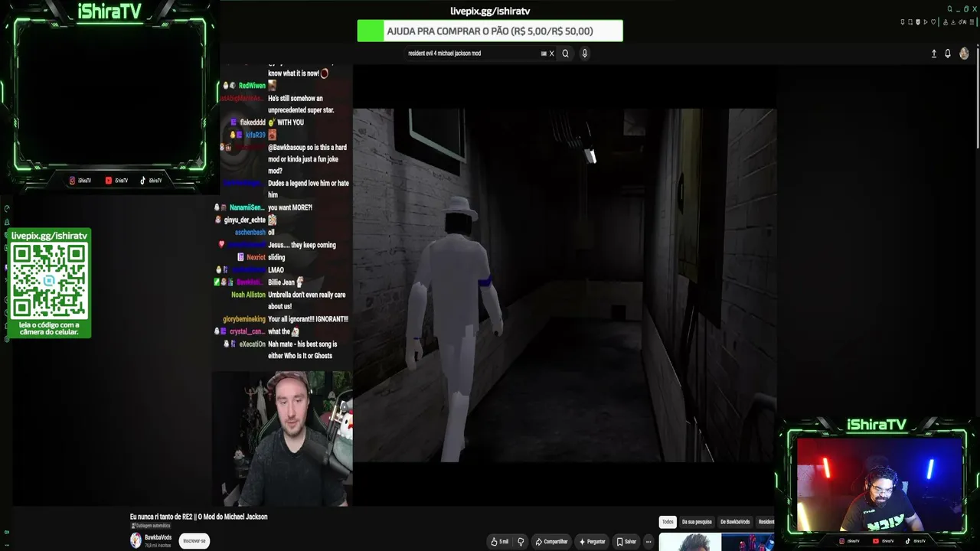Open the more actions ellipsis under the video
This screenshot has width=980, height=551.
point(648,542)
